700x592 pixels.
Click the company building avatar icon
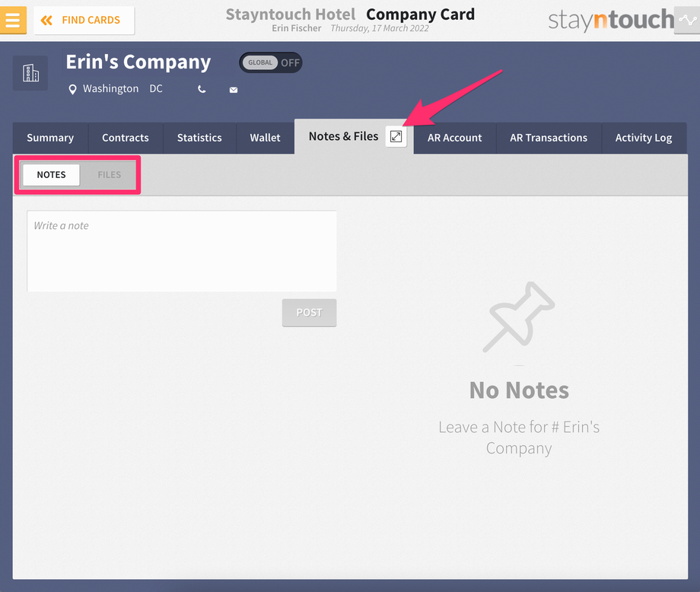pyautogui.click(x=30, y=73)
